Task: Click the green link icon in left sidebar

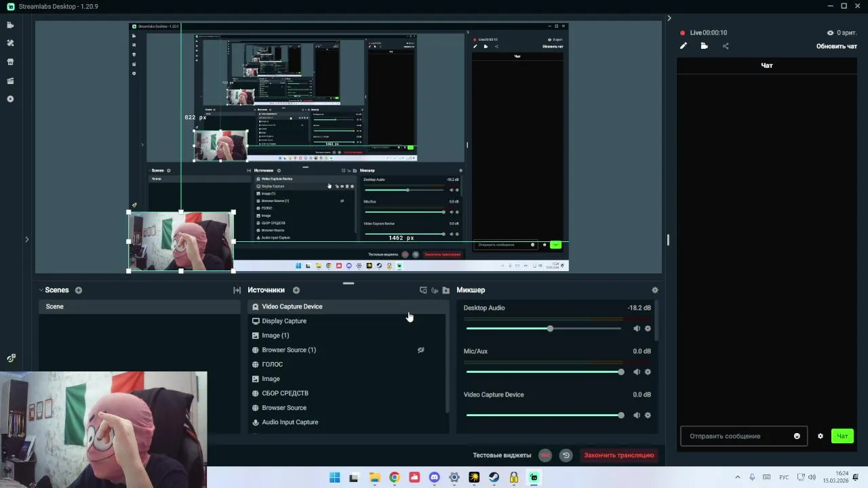Action: point(11,358)
